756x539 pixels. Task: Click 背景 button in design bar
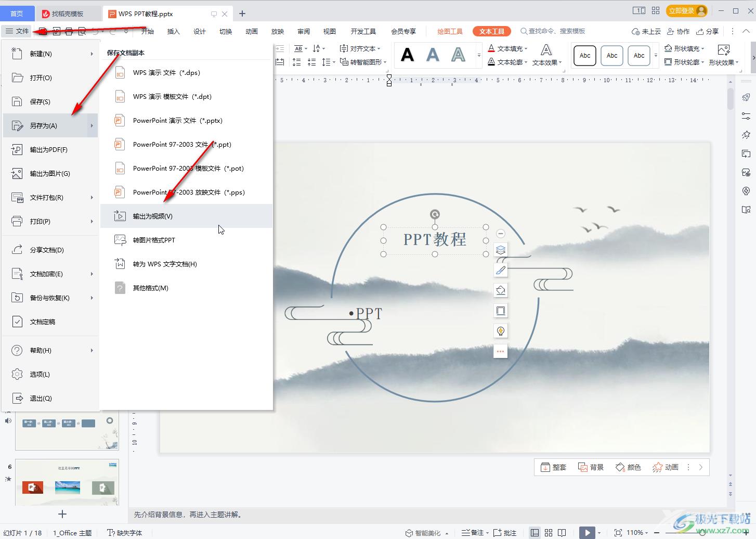click(x=591, y=467)
